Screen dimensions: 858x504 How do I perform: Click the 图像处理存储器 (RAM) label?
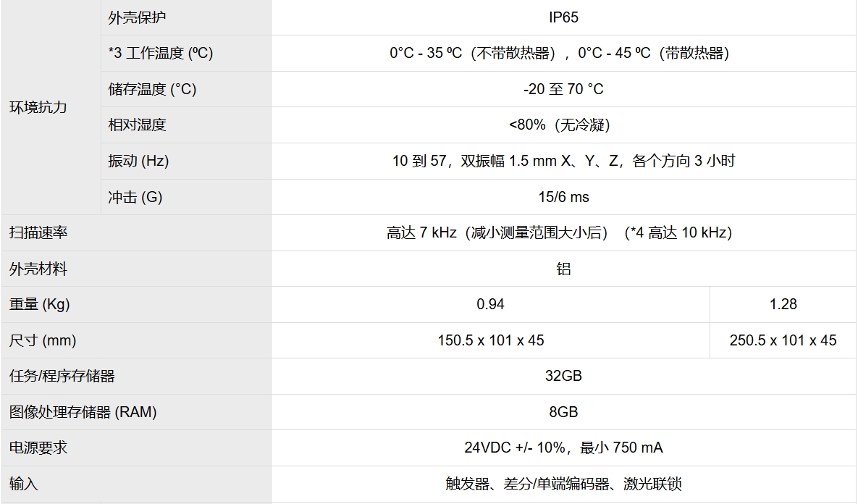click(x=83, y=412)
